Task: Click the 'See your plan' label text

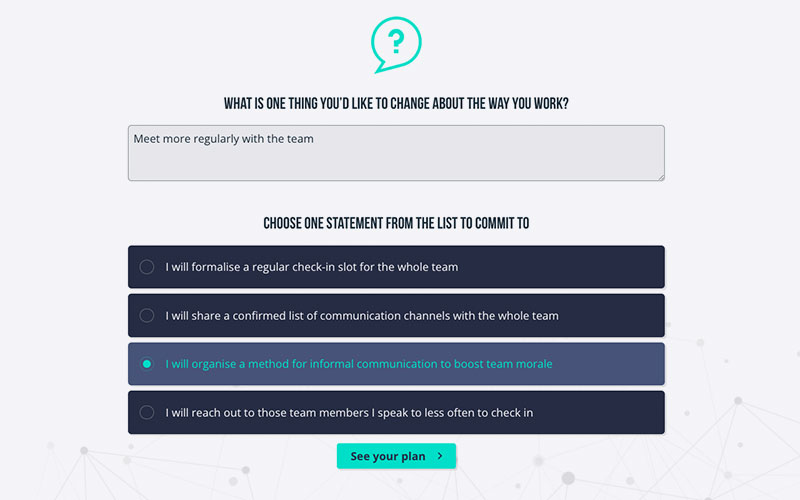Action: pyautogui.click(x=388, y=456)
